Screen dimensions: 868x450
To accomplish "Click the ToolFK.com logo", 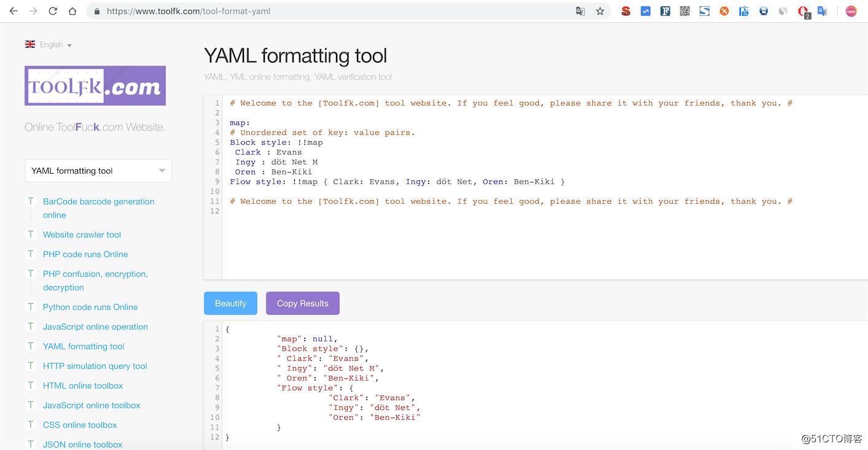I will click(95, 85).
